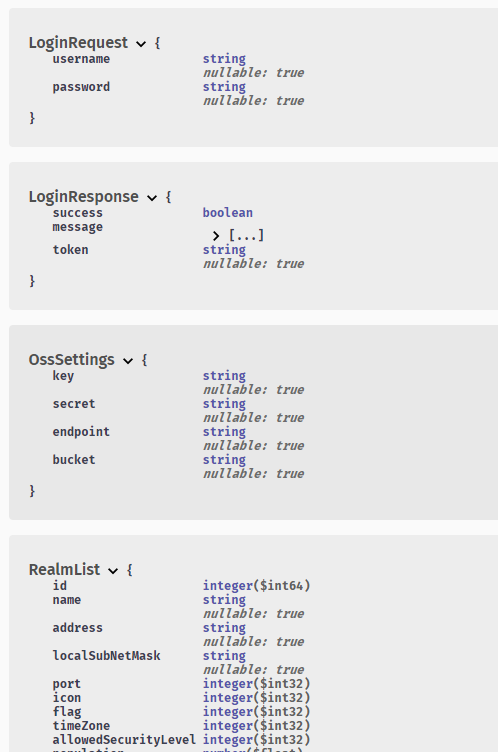Click the success boolean type label
This screenshot has width=498, height=752.
click(227, 212)
